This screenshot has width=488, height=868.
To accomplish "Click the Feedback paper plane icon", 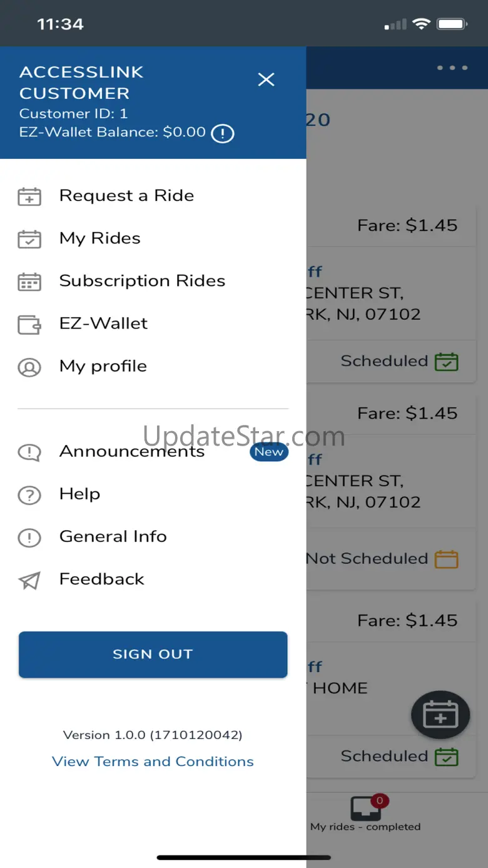I will click(29, 580).
